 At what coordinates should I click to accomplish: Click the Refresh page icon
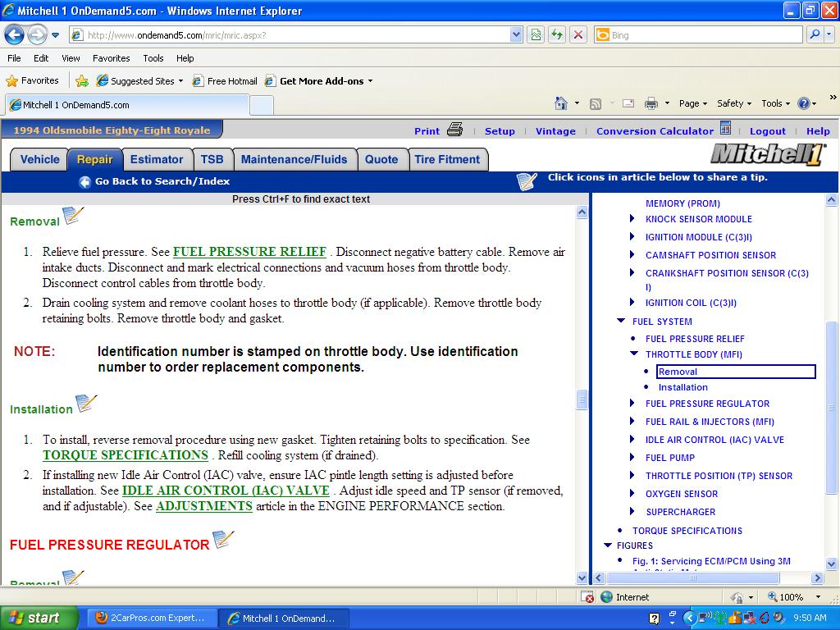point(557,35)
